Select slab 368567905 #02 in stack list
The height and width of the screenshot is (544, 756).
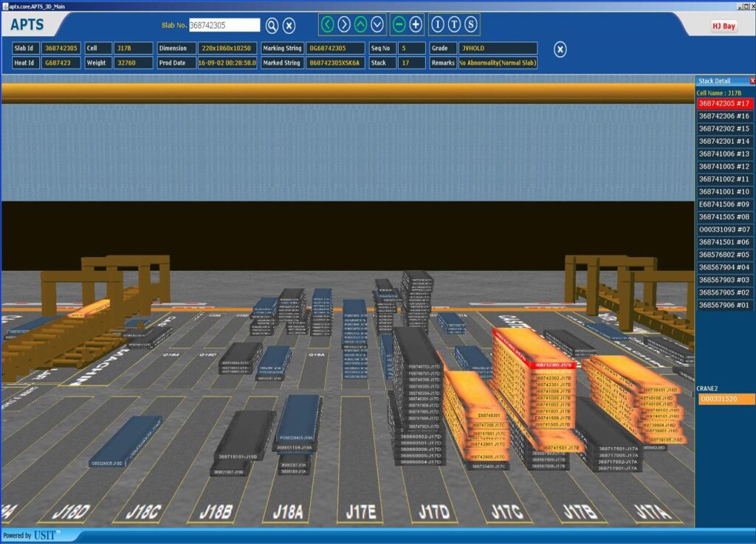pos(725,292)
